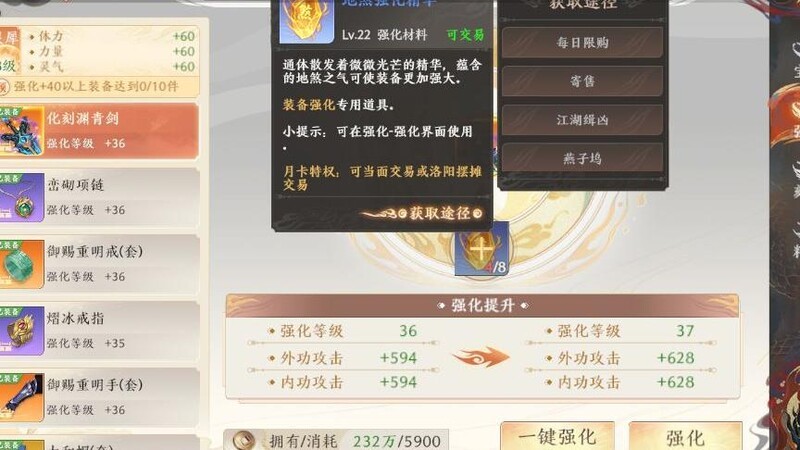
Task: Go to 燕子坞 acquisition route
Action: coord(582,158)
